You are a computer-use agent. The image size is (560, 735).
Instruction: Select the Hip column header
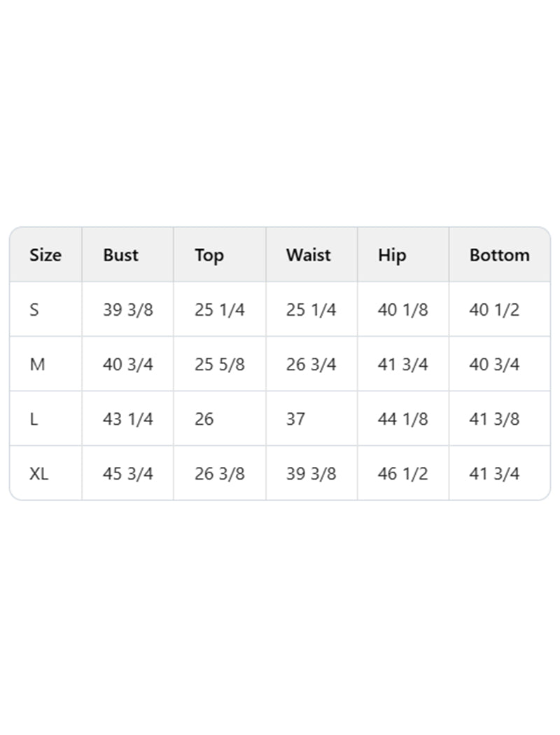(x=392, y=255)
